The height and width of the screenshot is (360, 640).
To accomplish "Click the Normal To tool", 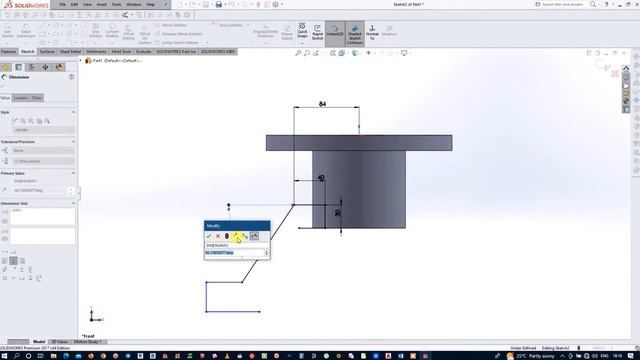I will click(x=372, y=32).
